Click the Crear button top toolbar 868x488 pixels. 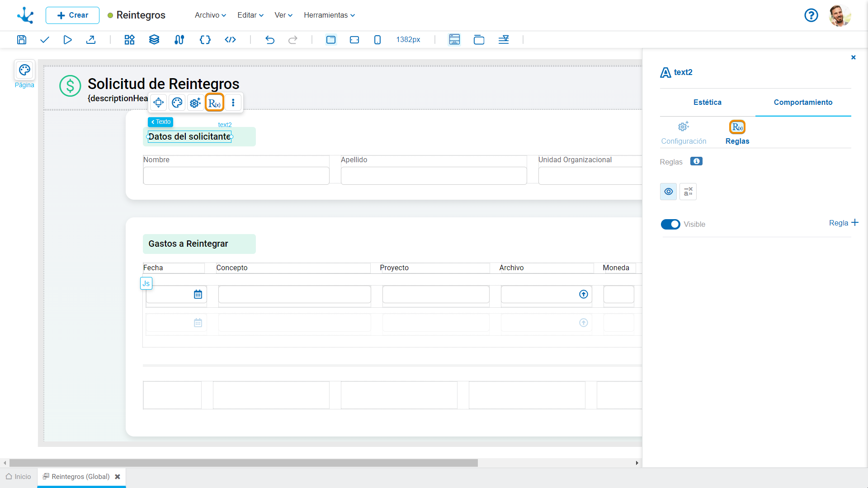click(72, 15)
